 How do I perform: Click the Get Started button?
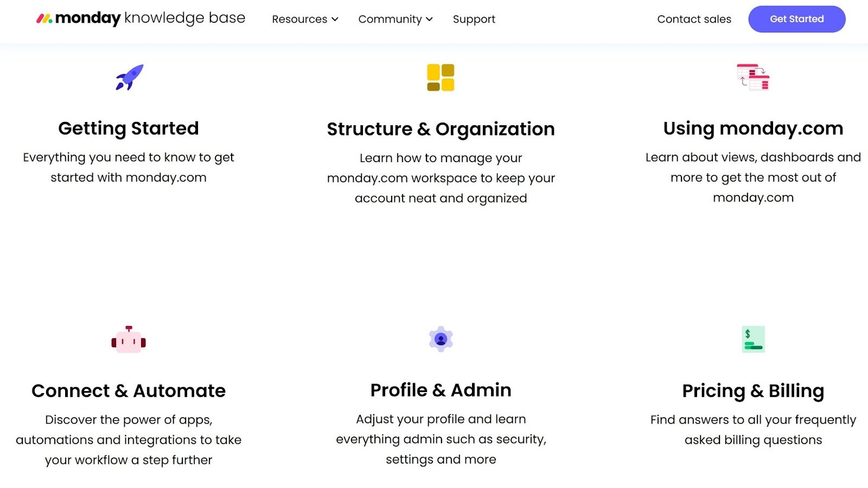coord(796,19)
